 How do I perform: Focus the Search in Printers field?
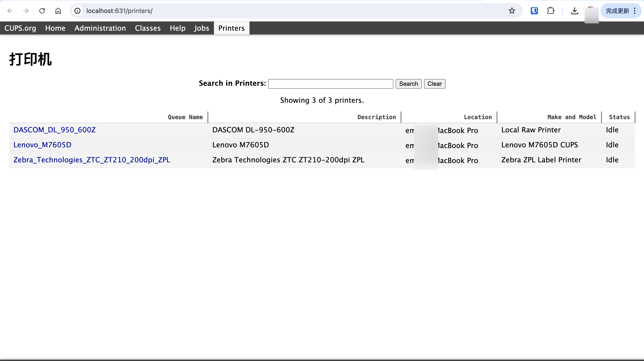click(331, 84)
